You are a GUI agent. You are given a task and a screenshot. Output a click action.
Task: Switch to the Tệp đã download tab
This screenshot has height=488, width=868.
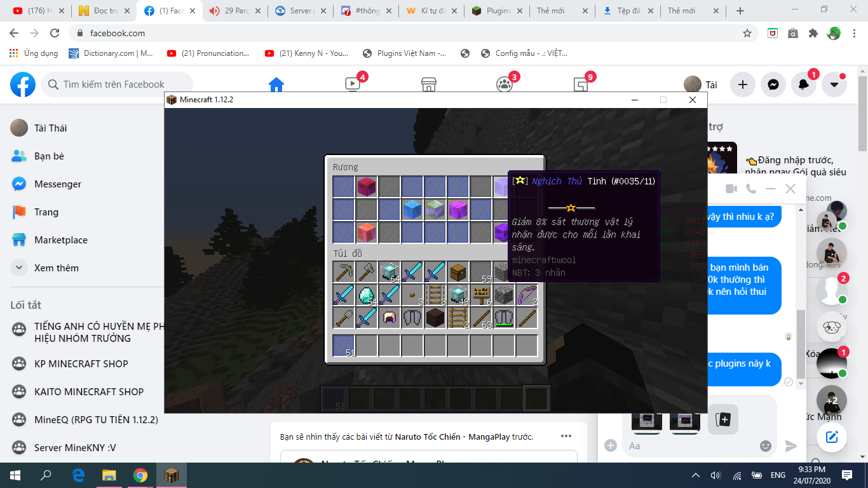coord(627,11)
